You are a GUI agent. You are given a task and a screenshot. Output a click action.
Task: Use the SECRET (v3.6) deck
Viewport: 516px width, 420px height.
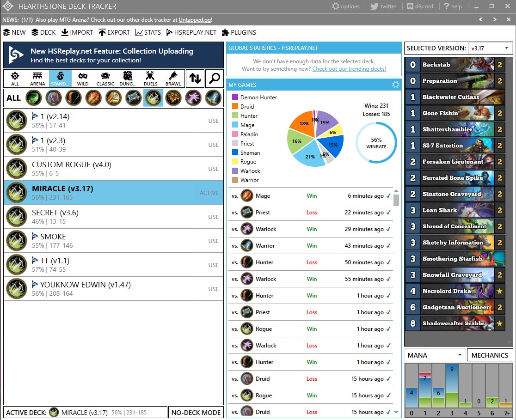[213, 217]
